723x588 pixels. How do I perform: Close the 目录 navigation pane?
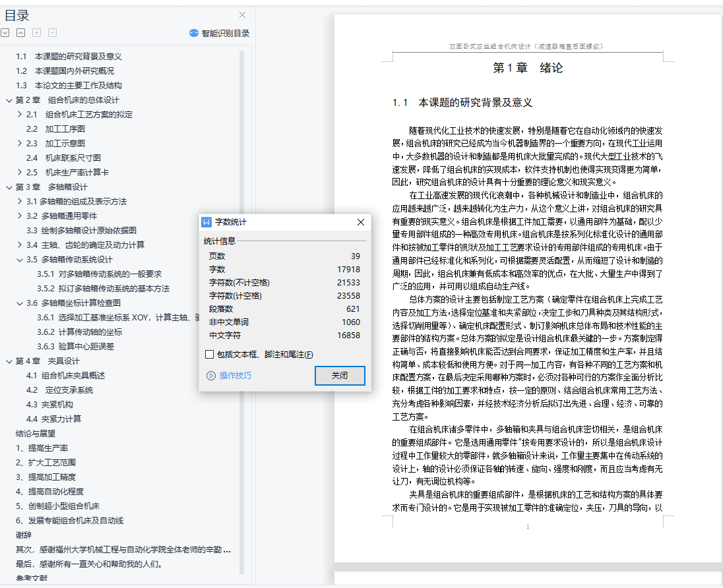(242, 15)
